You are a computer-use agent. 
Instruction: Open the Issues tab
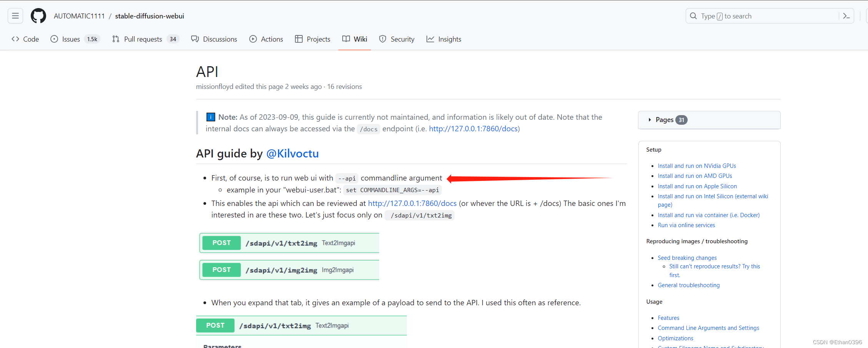click(x=75, y=39)
